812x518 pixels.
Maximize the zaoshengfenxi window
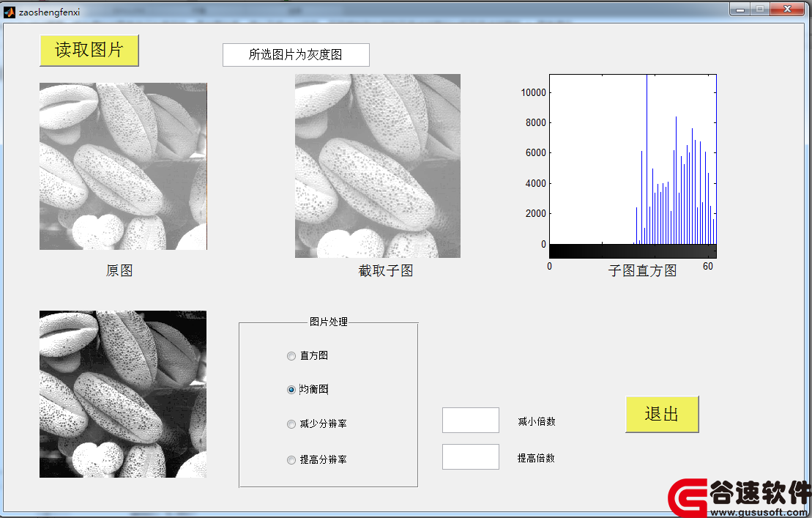[760, 10]
